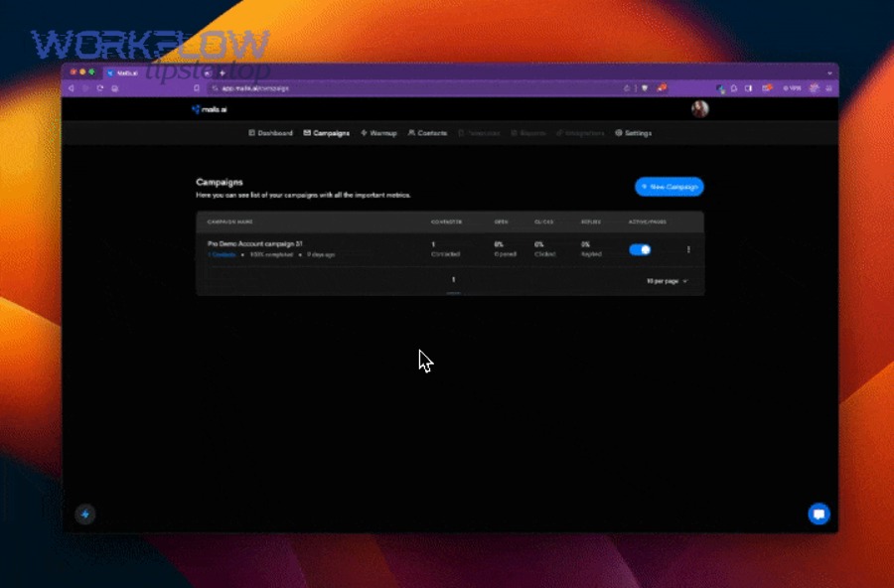Image resolution: width=894 pixels, height=588 pixels.
Task: Switch to the Campaigns tab
Action: click(x=327, y=132)
